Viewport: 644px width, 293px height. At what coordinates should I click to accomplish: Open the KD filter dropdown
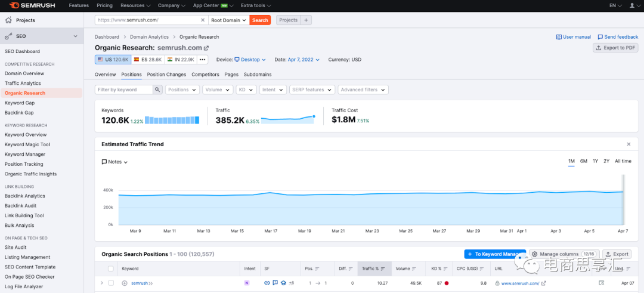[x=246, y=90]
